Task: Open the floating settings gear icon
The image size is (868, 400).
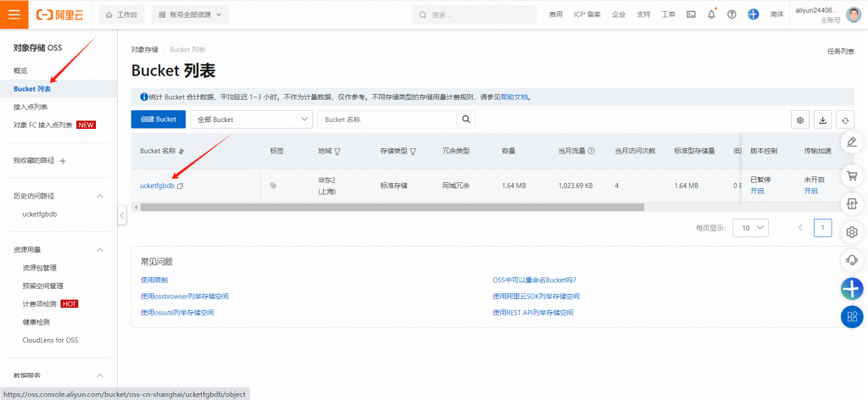Action: pyautogui.click(x=852, y=232)
